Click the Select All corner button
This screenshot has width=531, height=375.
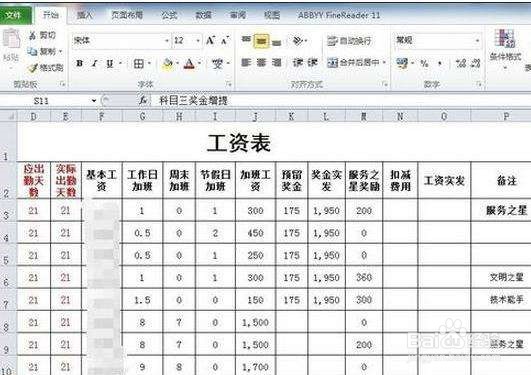point(8,117)
